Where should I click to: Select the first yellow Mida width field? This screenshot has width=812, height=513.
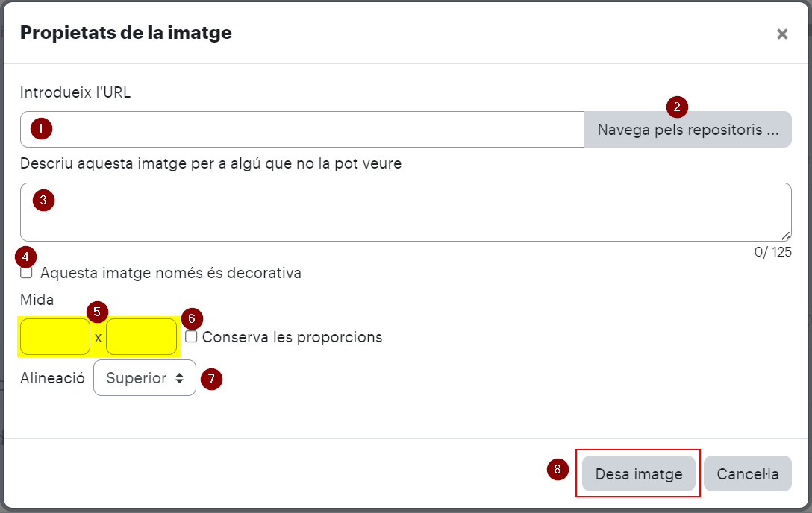click(55, 337)
